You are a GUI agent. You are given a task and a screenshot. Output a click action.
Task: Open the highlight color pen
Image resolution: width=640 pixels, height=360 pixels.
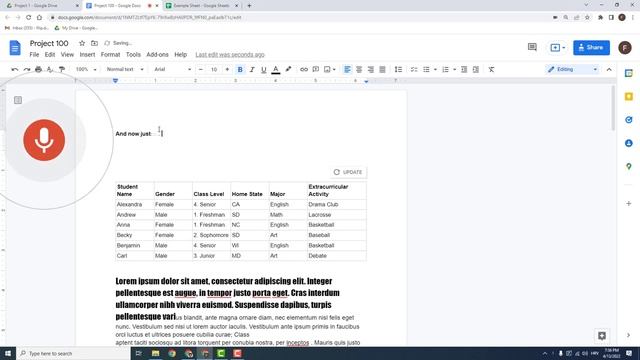click(288, 69)
